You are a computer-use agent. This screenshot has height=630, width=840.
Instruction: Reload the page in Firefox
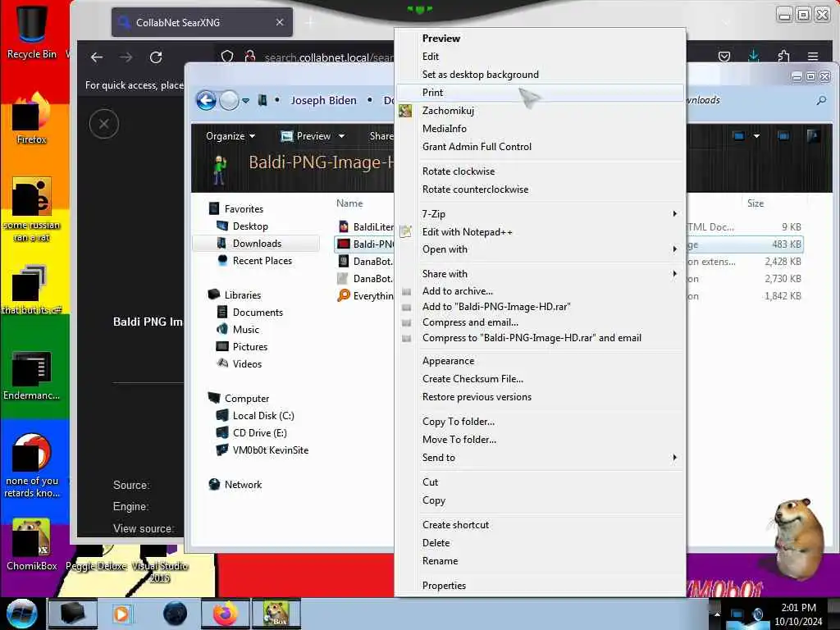point(156,57)
